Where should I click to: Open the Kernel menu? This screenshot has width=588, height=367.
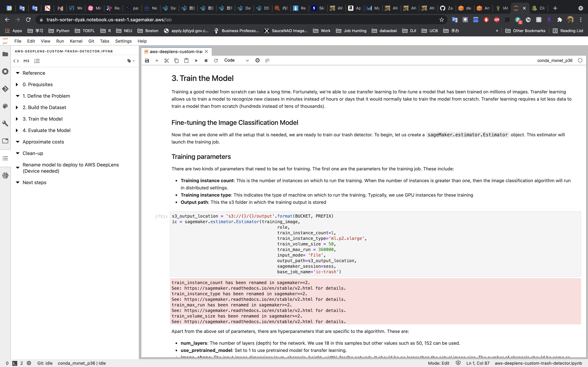point(76,41)
